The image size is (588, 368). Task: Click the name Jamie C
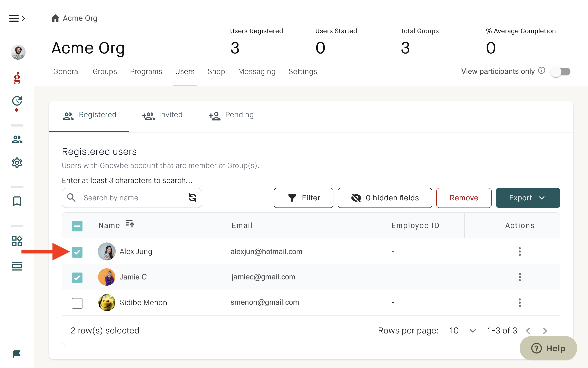133,277
